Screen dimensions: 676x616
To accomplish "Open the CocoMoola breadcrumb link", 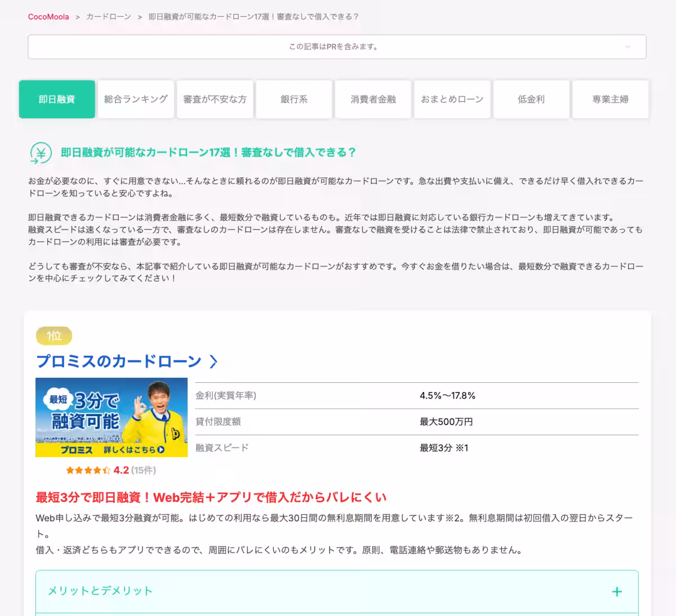I will pos(48,17).
